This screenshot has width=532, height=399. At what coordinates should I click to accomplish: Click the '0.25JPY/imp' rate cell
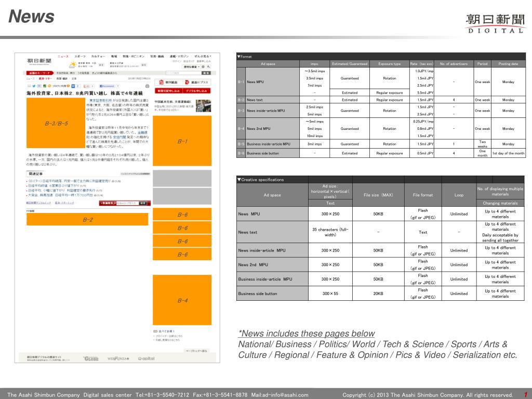[x=423, y=122]
